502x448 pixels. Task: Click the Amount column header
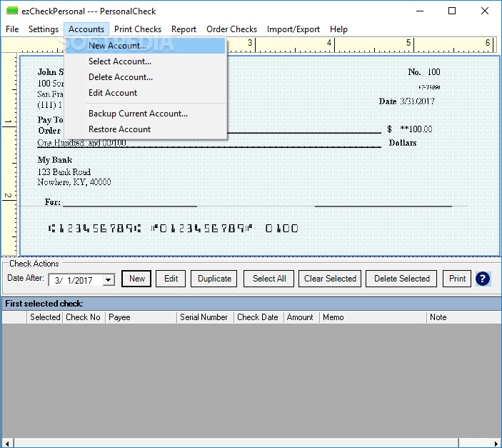[x=301, y=317]
